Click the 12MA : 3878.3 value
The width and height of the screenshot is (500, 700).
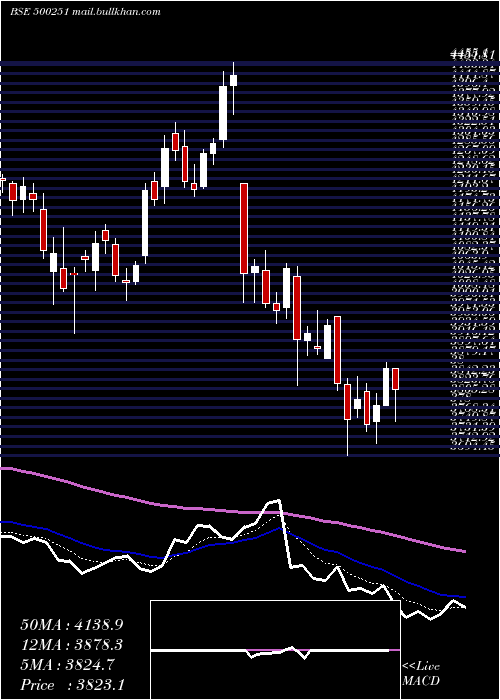(x=72, y=645)
